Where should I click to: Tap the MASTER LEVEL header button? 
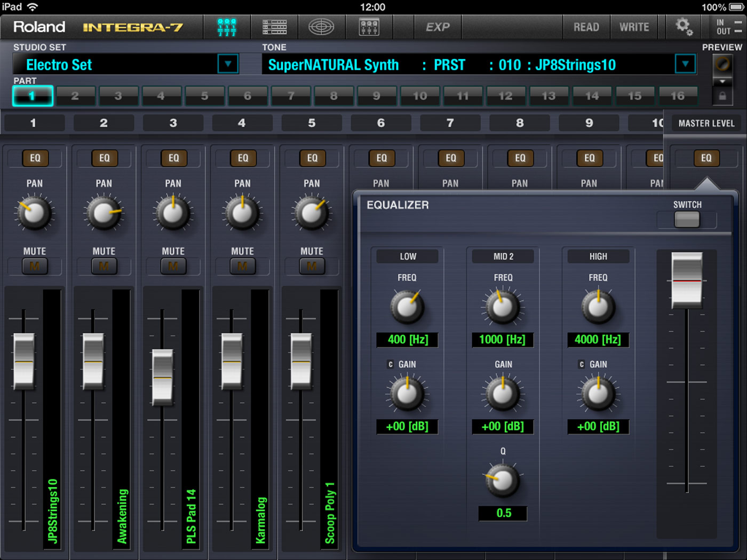point(706,123)
